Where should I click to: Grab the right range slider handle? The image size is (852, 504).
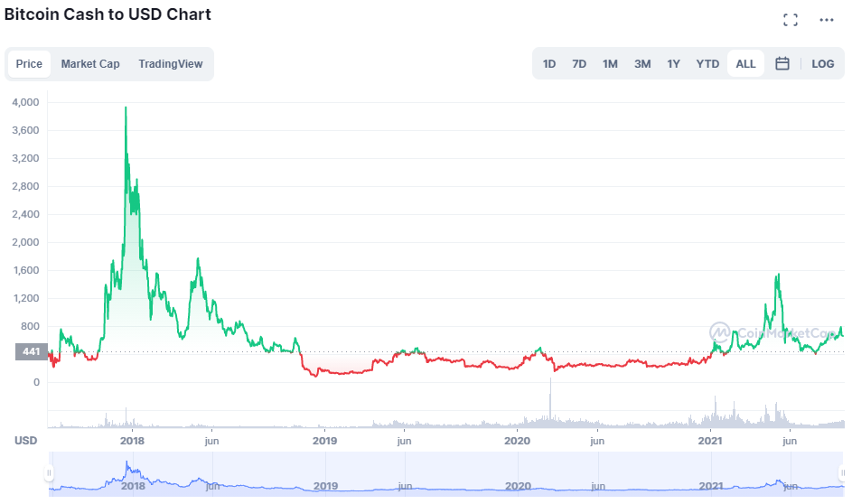pos(843,473)
